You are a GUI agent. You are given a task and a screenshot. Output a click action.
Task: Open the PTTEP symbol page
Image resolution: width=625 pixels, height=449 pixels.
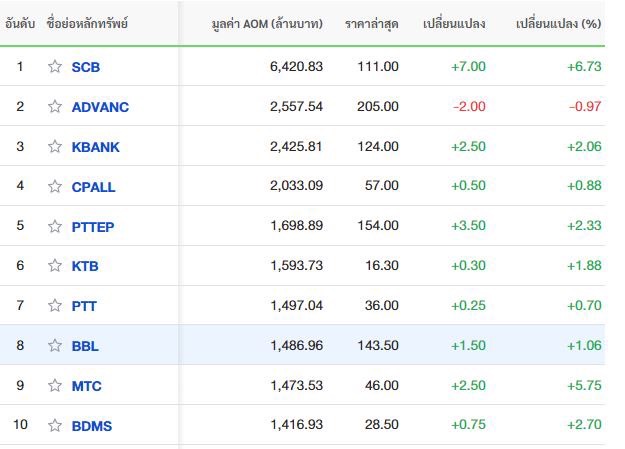point(93,227)
